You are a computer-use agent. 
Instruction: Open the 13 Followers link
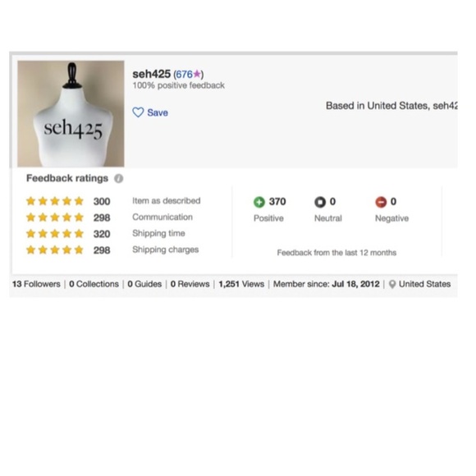36,284
